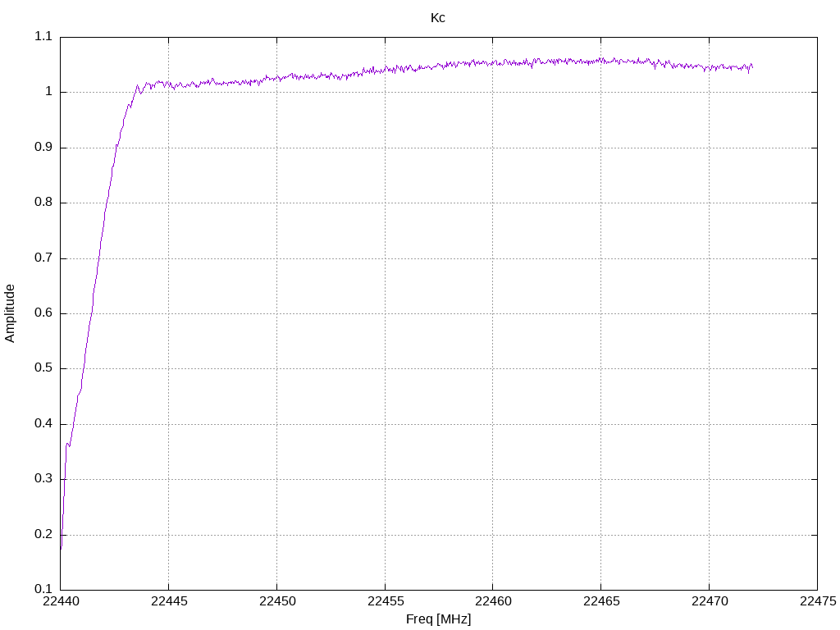840x630 pixels.
Task: Click the y-axis tick label 0.1
Action: [x=43, y=589]
